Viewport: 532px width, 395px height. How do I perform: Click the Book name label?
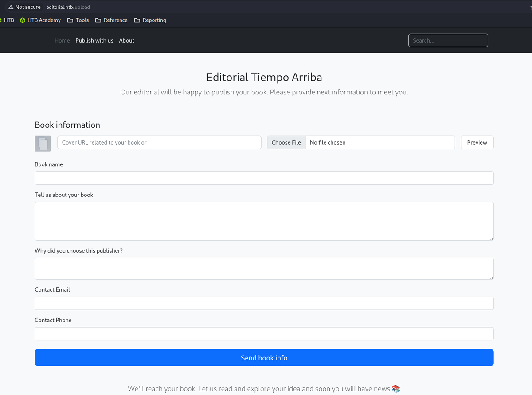click(x=49, y=164)
